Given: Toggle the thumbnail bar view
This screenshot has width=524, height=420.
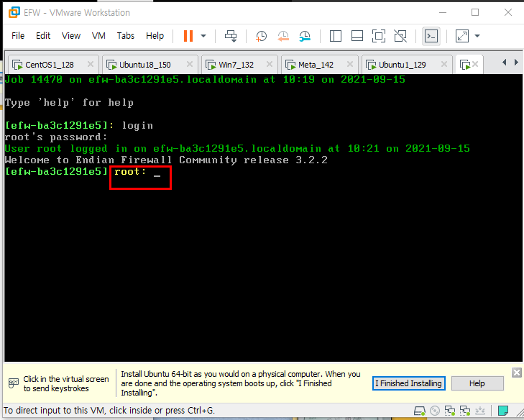Looking at the screenshot, I should click(357, 36).
